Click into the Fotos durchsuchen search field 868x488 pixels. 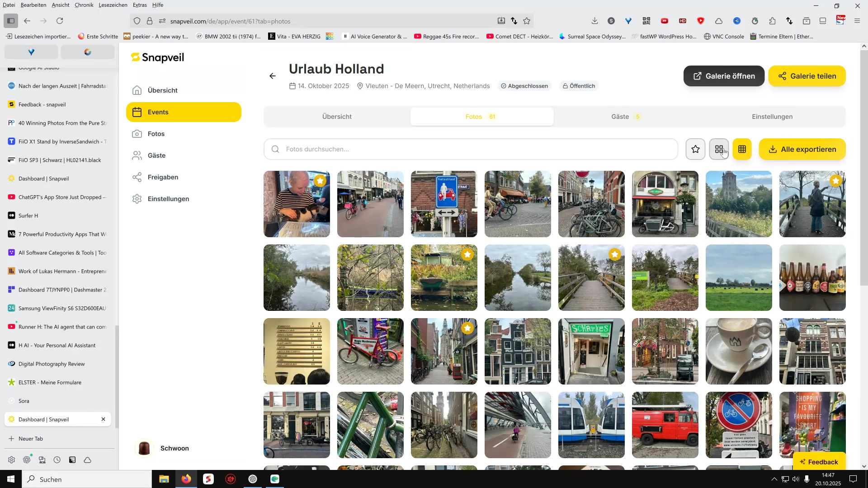tap(470, 149)
